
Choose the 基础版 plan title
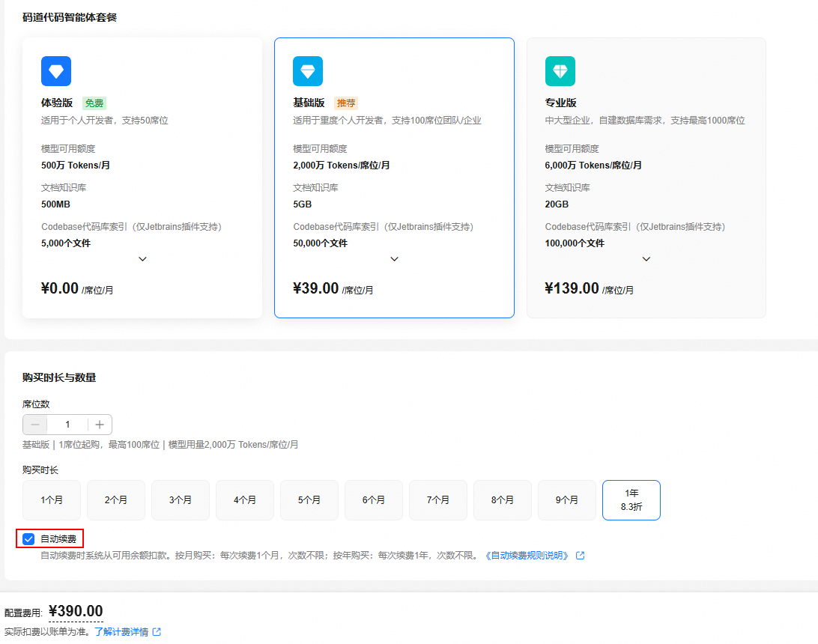tap(309, 103)
